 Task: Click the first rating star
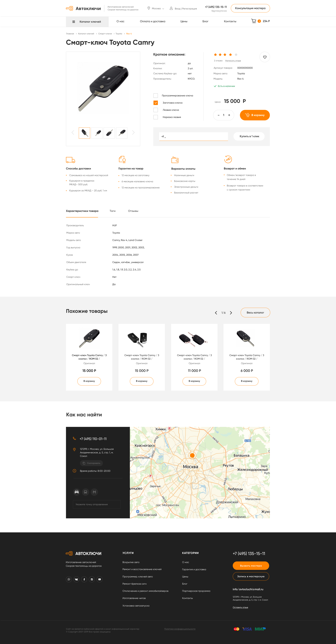click(x=215, y=54)
